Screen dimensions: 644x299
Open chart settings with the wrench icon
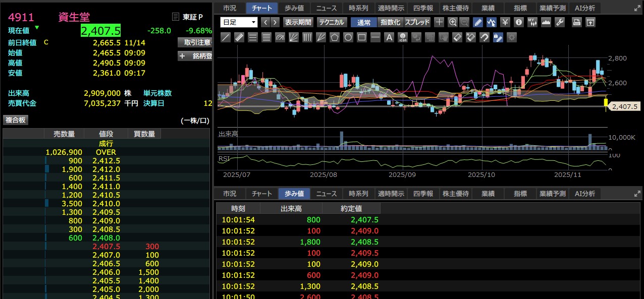(x=559, y=22)
